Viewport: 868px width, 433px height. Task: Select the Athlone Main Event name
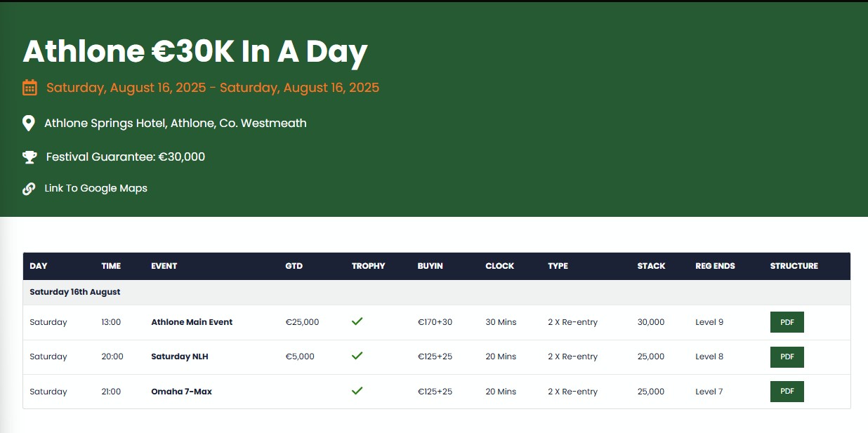click(x=192, y=322)
